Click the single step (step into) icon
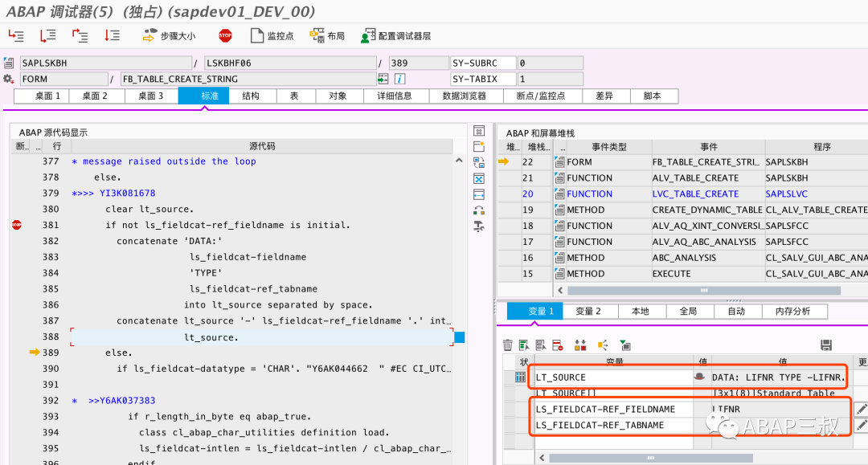Image resolution: width=868 pixels, height=465 pixels. click(16, 36)
